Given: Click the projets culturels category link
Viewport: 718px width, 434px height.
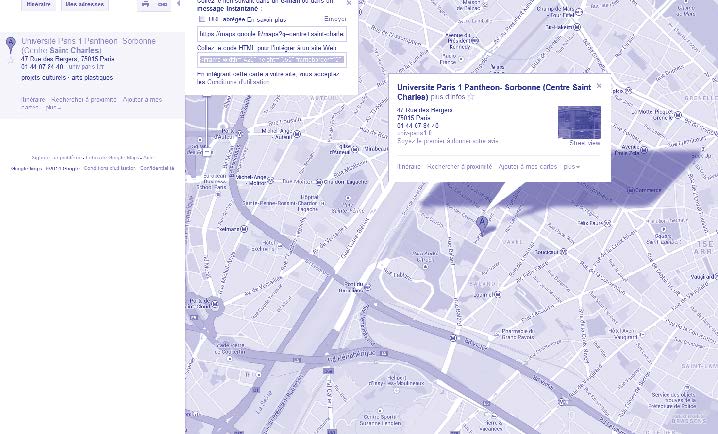Looking at the screenshot, I should tap(44, 77).
